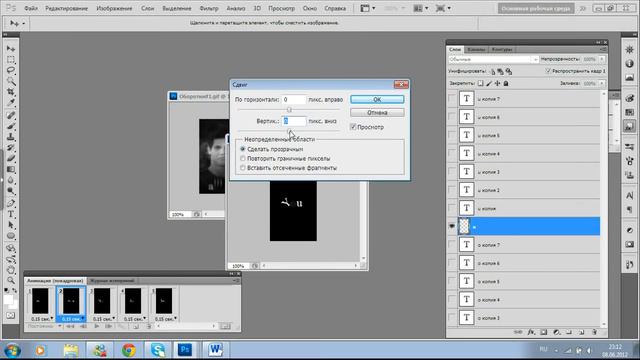The image size is (640, 360).
Task: Select the Clone Stamp tool
Action: 11,137
